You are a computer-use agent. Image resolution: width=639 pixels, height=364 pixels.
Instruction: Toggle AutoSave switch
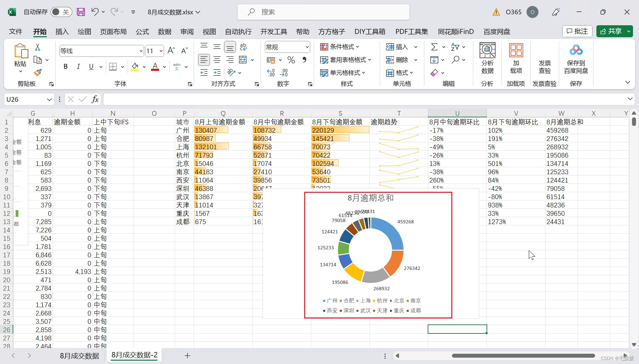(61, 12)
